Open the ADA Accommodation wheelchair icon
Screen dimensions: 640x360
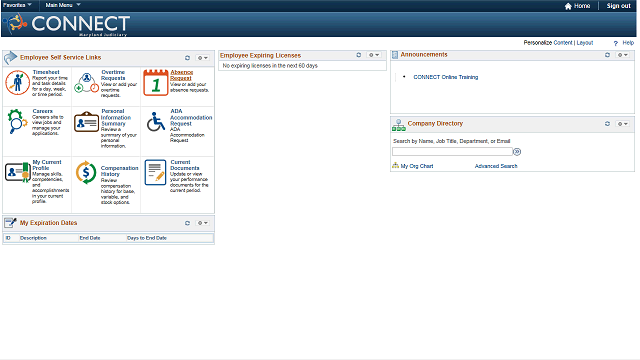pos(156,122)
